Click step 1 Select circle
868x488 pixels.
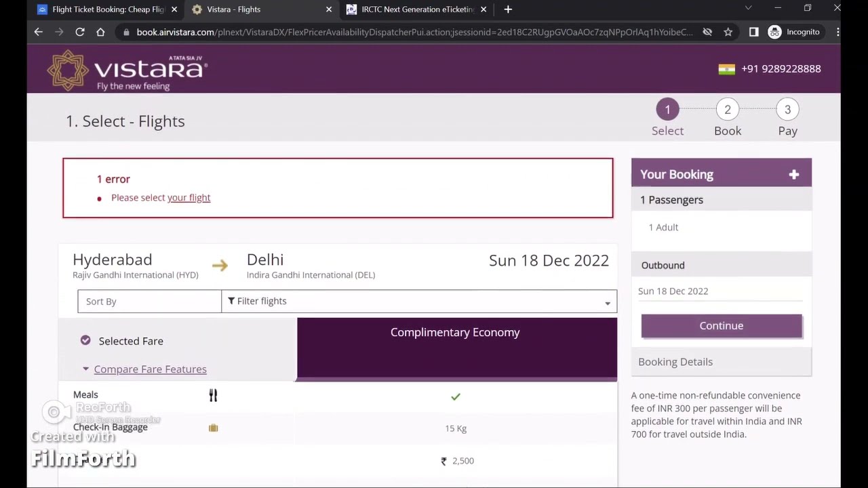667,109
